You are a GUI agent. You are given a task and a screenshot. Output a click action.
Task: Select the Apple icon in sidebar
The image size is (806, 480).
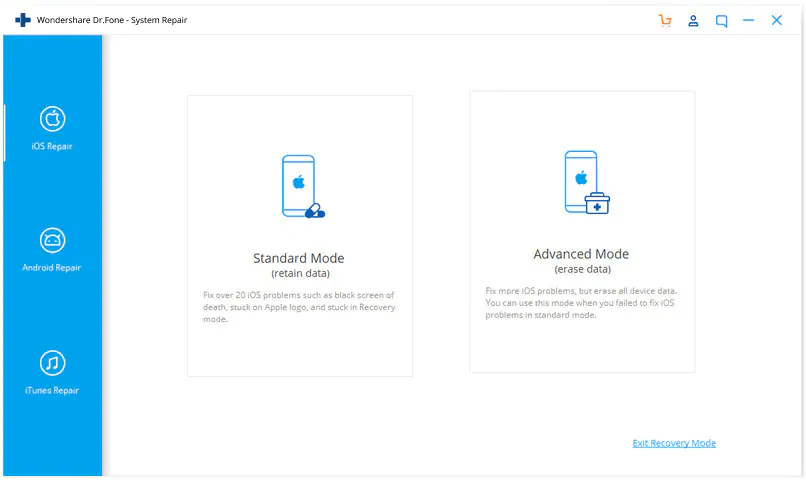click(x=52, y=119)
